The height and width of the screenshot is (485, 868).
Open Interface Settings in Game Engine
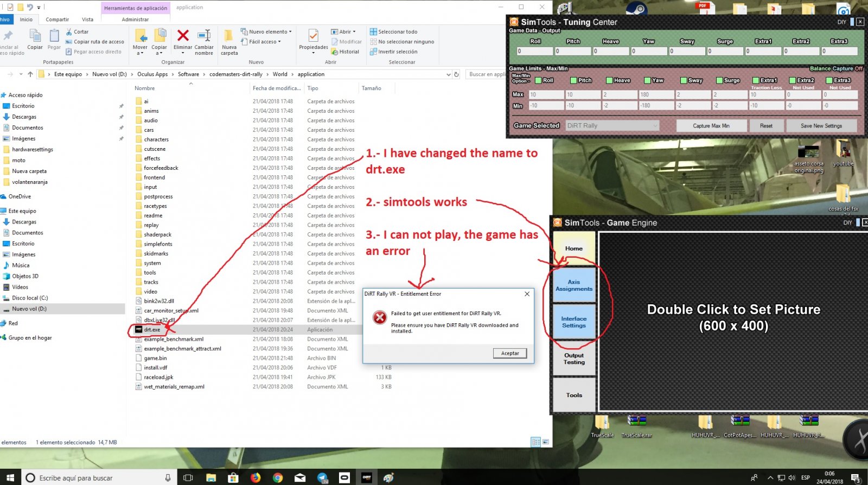574,322
